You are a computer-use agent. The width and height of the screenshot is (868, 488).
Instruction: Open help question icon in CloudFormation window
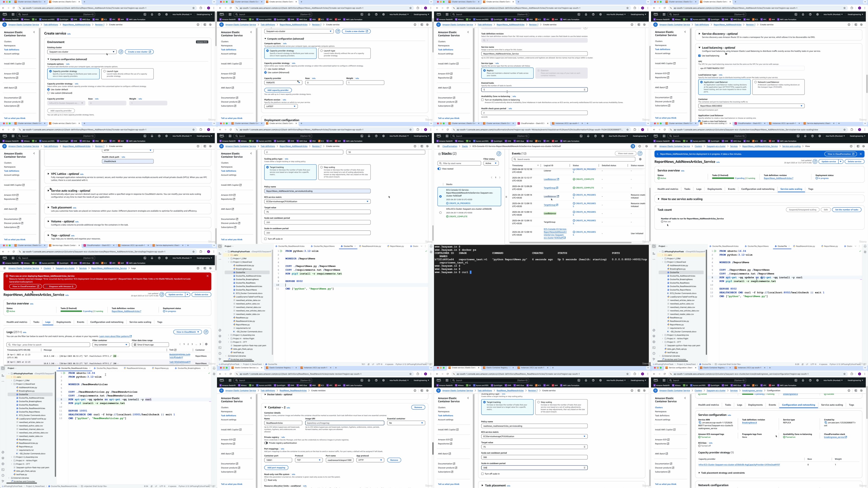(595, 136)
